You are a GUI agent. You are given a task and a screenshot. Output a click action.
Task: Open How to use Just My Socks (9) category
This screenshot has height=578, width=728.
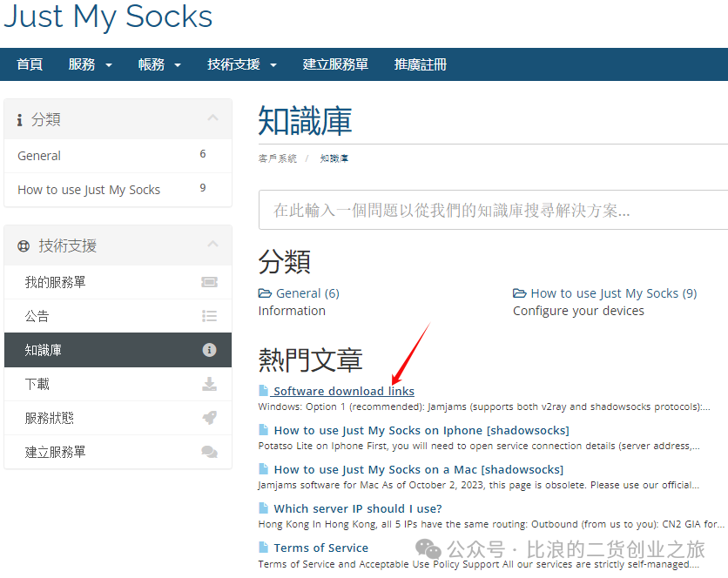(613, 293)
